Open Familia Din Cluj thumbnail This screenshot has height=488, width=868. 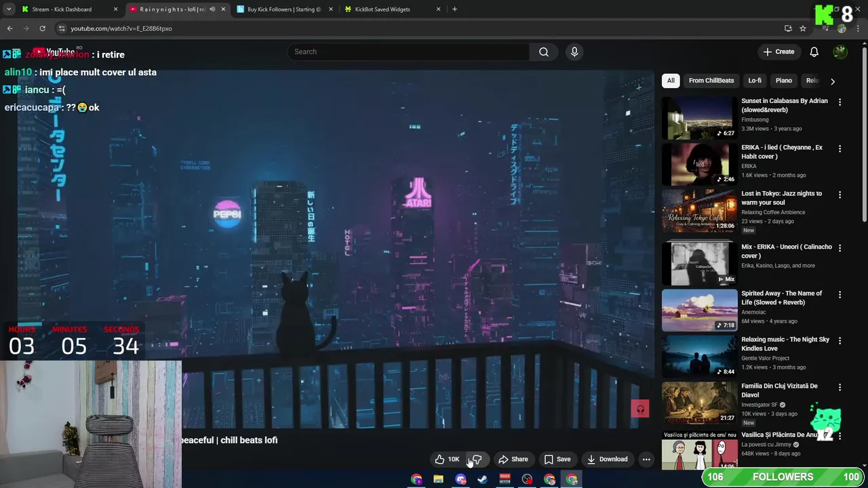(x=699, y=403)
